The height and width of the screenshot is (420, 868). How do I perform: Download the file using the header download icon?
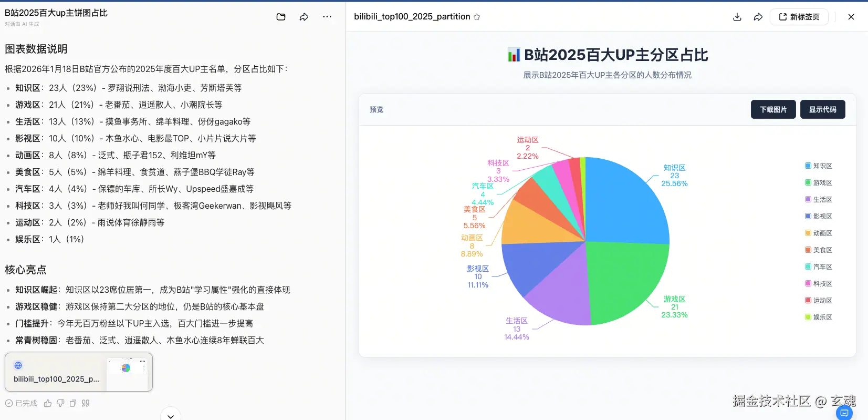[x=737, y=17]
